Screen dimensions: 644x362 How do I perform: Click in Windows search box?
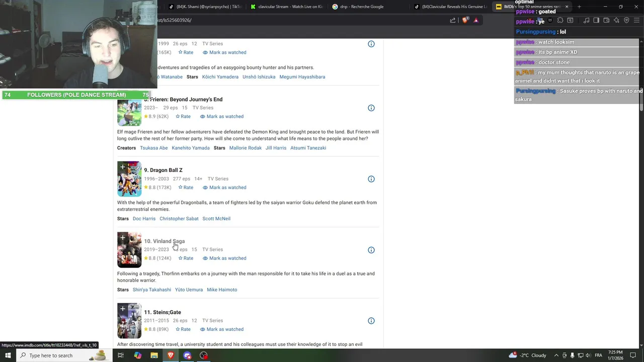click(x=65, y=355)
